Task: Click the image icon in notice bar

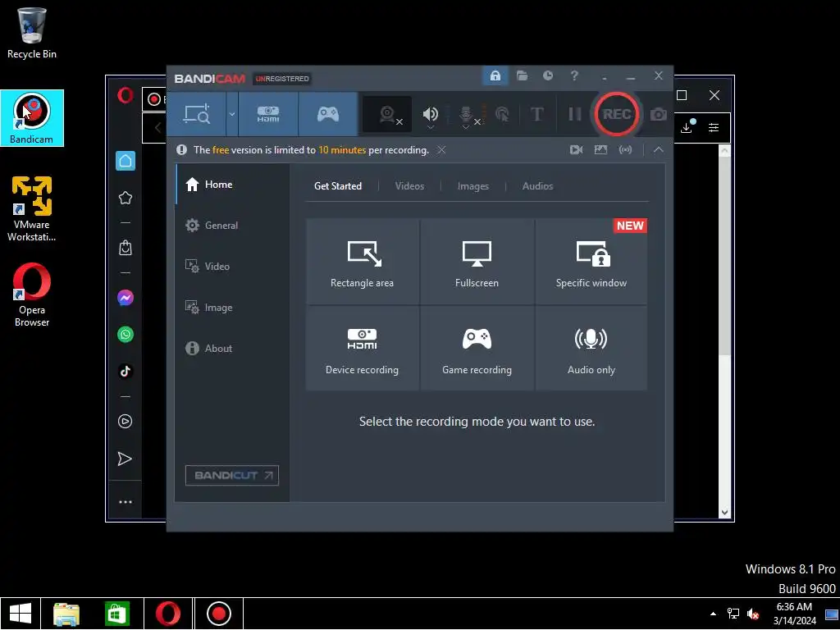Action: pos(600,150)
